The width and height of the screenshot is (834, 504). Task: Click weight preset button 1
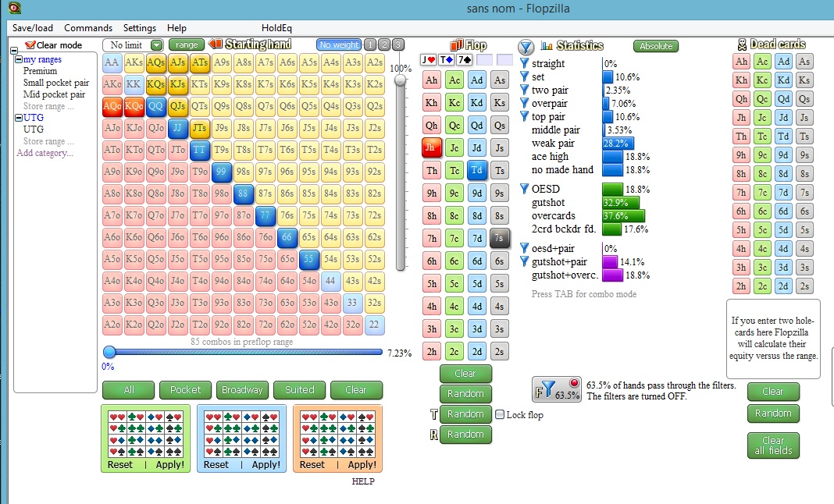[x=371, y=44]
